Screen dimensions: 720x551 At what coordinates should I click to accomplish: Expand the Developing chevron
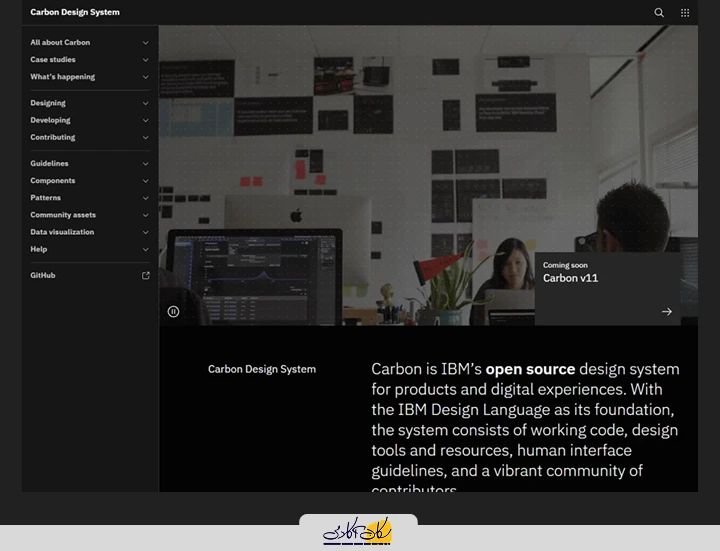146,120
